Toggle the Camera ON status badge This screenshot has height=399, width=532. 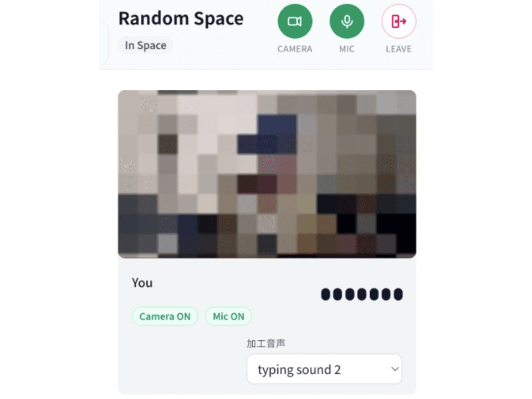[165, 316]
